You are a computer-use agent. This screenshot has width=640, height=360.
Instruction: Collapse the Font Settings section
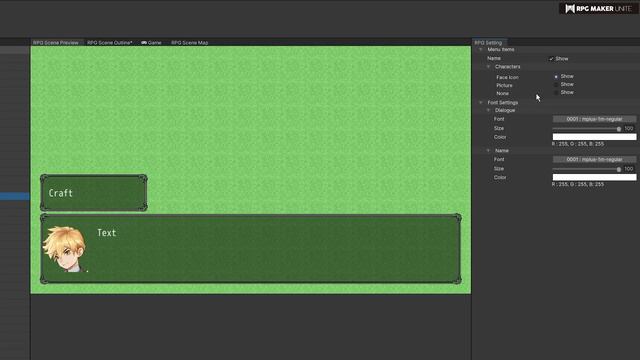(481, 102)
